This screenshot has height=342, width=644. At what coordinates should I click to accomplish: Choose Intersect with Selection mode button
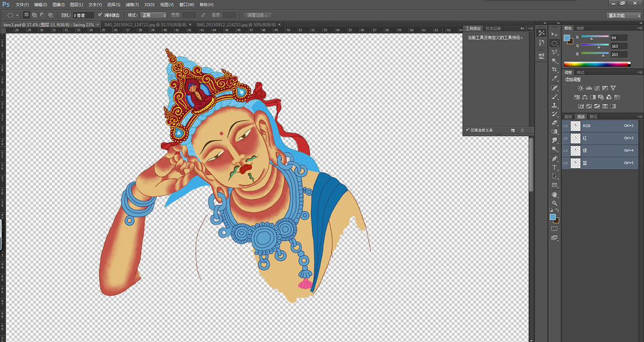(50, 15)
